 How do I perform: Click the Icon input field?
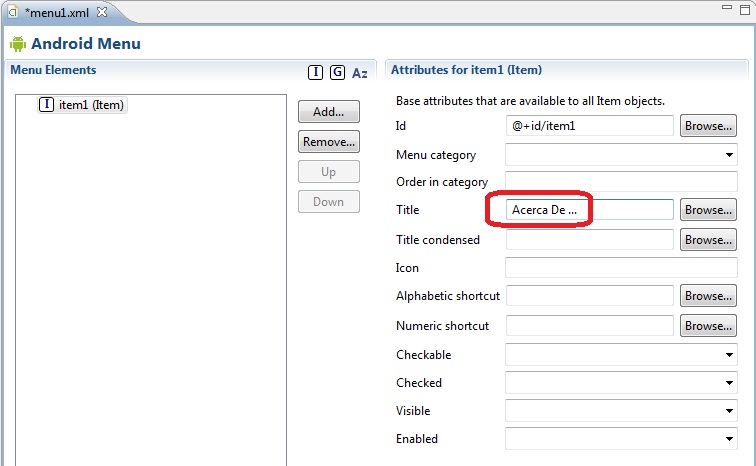[621, 267]
